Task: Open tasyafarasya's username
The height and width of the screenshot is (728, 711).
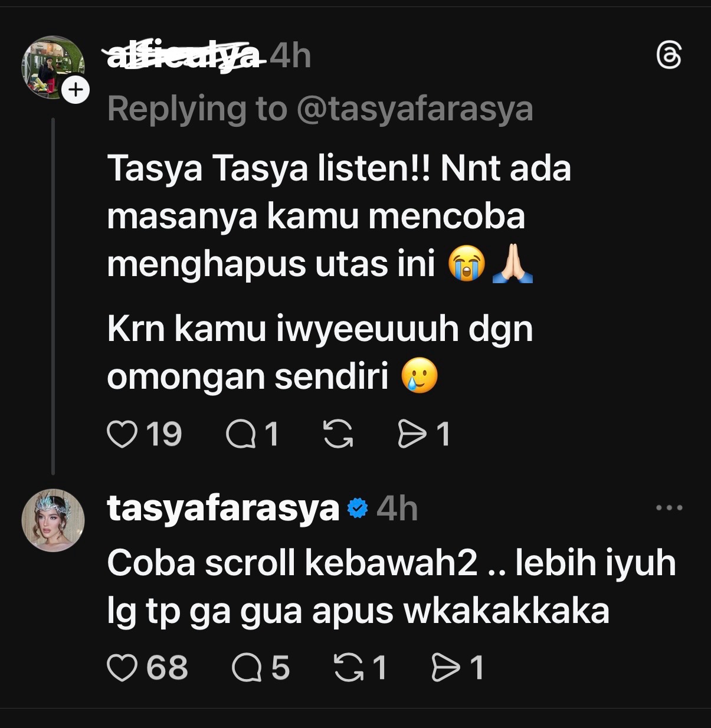Action: click(x=221, y=509)
